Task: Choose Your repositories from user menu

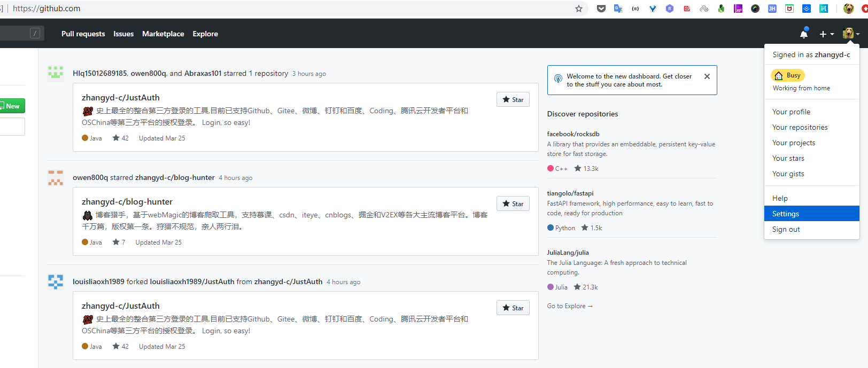Action: 800,127
